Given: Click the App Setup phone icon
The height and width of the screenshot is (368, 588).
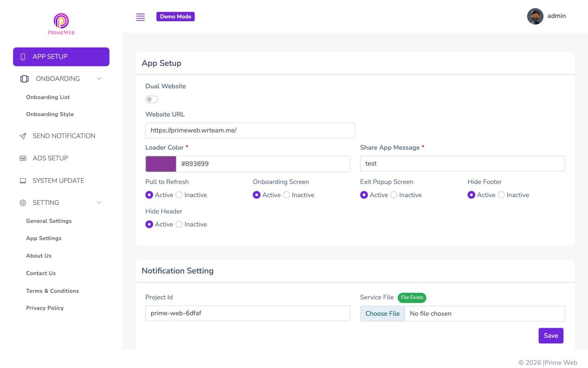Looking at the screenshot, I should click(x=23, y=57).
